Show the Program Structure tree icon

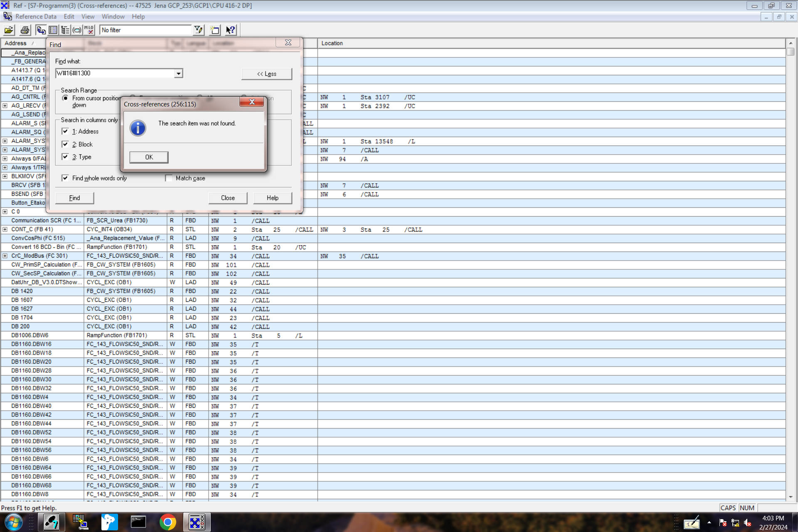pos(65,30)
